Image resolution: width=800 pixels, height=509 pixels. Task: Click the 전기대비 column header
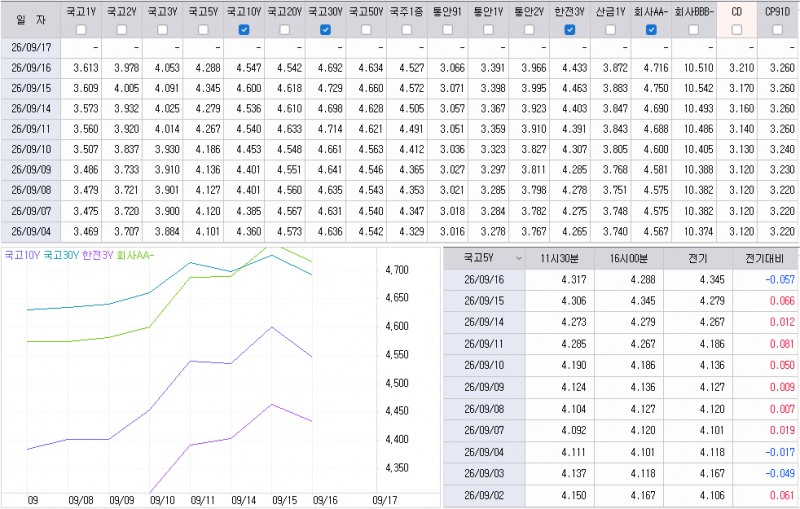tap(765, 259)
